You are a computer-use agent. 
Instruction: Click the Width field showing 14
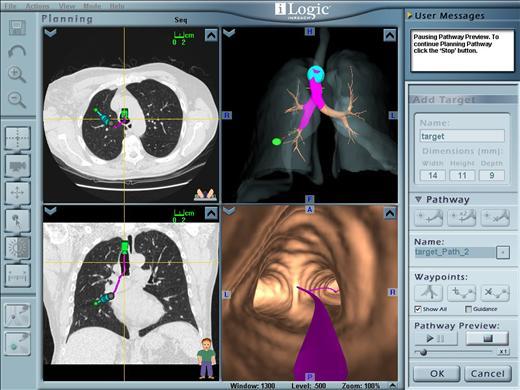coord(433,175)
